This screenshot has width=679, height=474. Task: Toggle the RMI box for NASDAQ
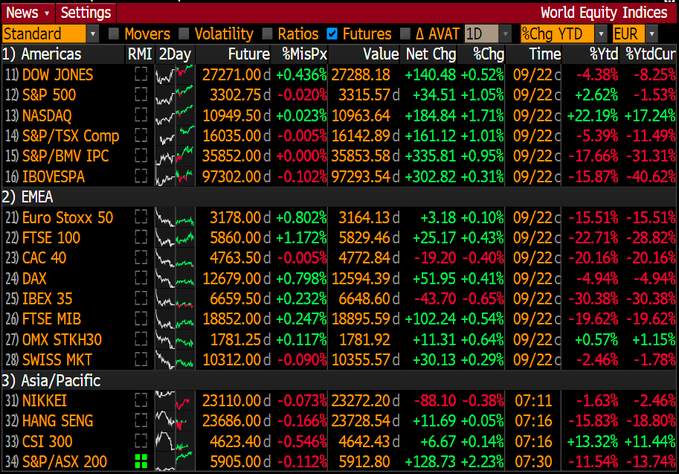[141, 115]
